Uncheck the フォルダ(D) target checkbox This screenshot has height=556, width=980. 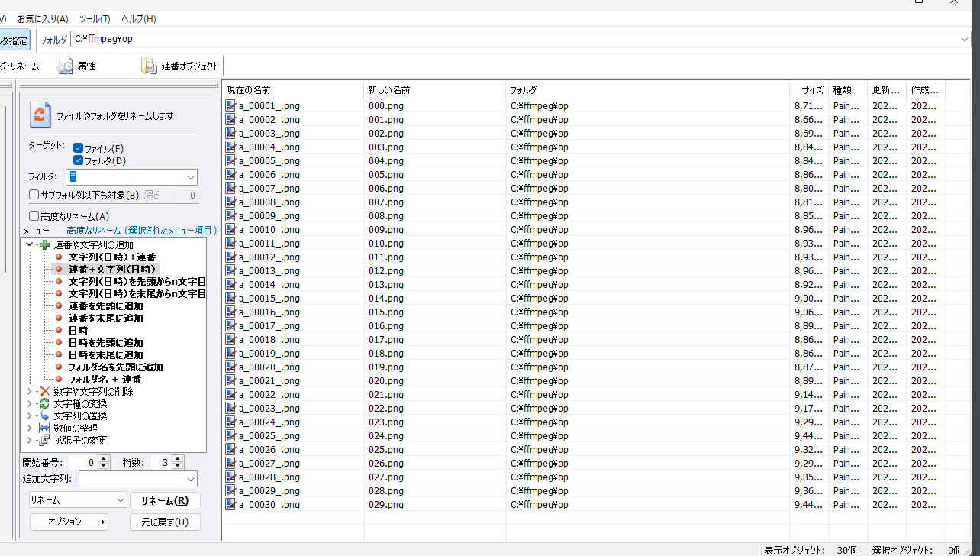[x=78, y=160]
